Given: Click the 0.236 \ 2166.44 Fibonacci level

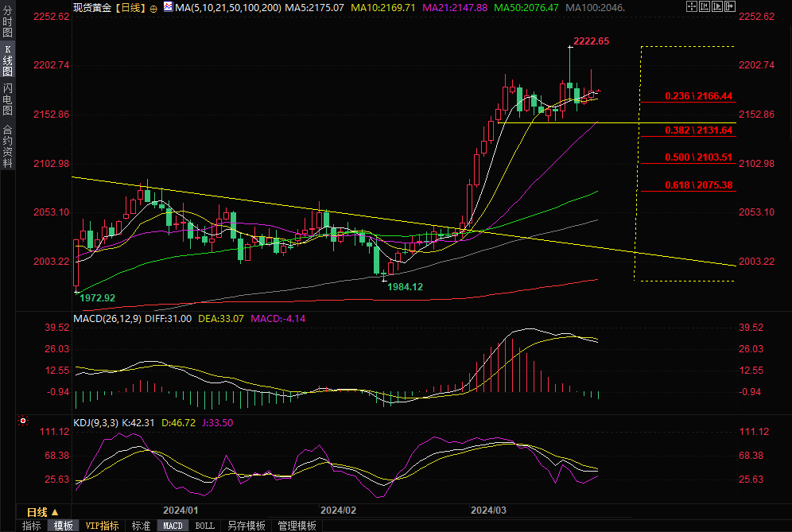Looking at the screenshot, I should pos(698,96).
